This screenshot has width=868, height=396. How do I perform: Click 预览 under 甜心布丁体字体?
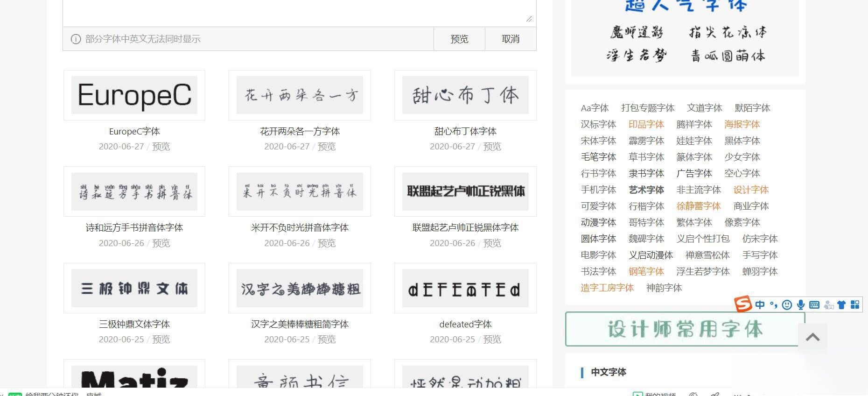[x=492, y=147]
